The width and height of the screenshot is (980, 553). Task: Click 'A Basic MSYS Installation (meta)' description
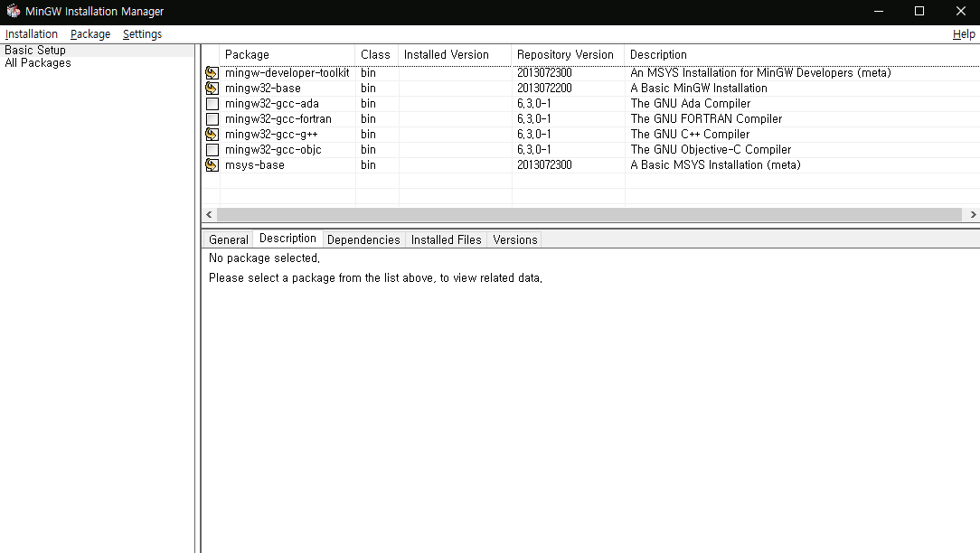click(x=716, y=165)
